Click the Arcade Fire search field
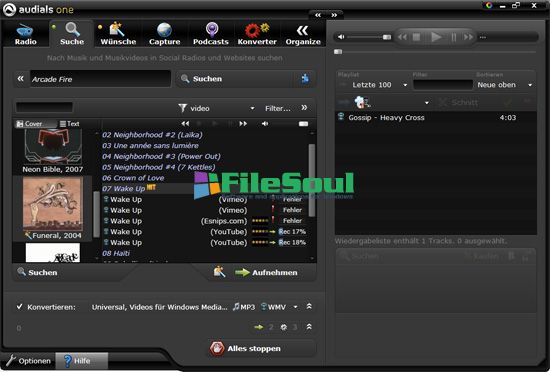This screenshot has width=550, height=372. tap(100, 79)
